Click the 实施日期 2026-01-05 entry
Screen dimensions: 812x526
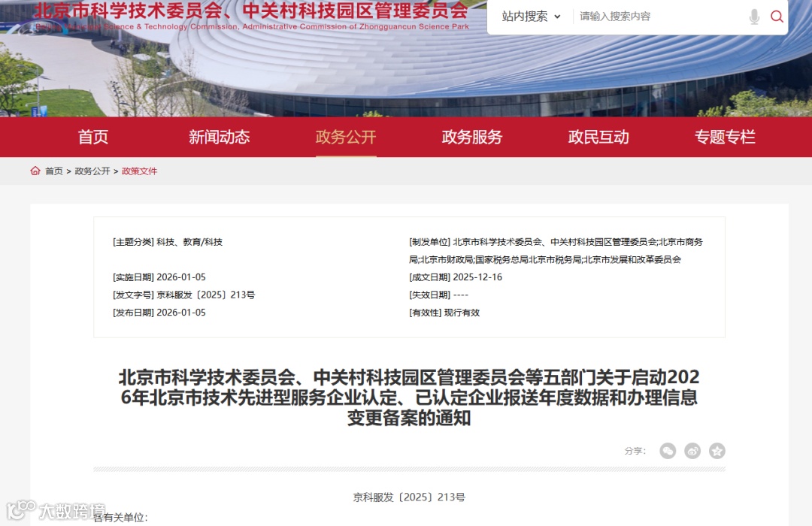coord(159,277)
